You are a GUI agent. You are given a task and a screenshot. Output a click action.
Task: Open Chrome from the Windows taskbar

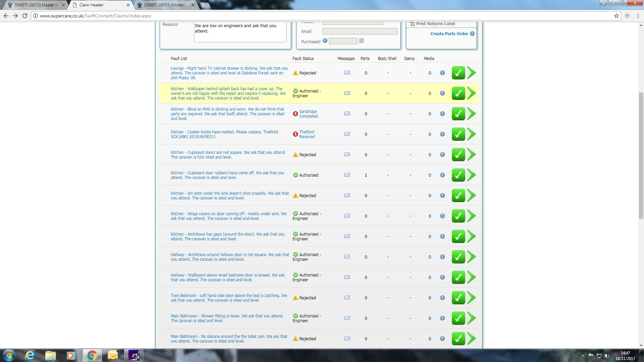tap(92, 355)
